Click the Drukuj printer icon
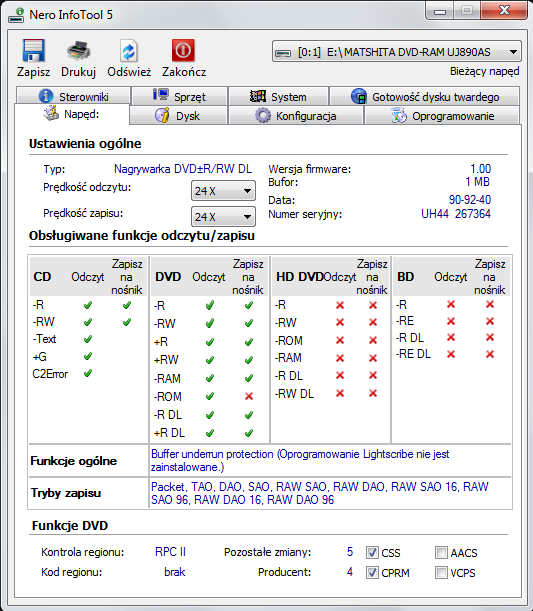 click(79, 51)
